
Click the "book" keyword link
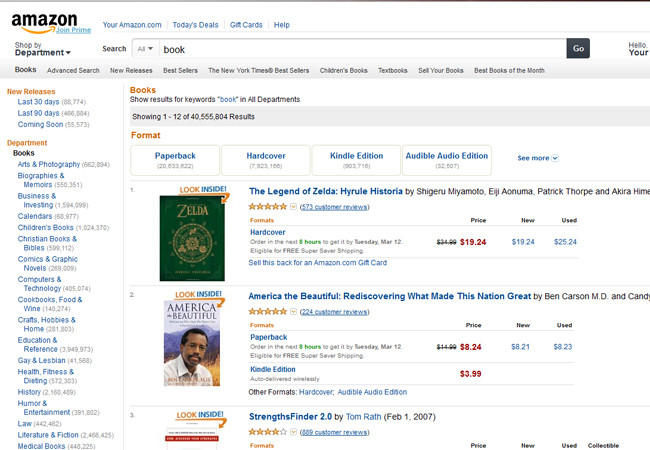(x=228, y=99)
